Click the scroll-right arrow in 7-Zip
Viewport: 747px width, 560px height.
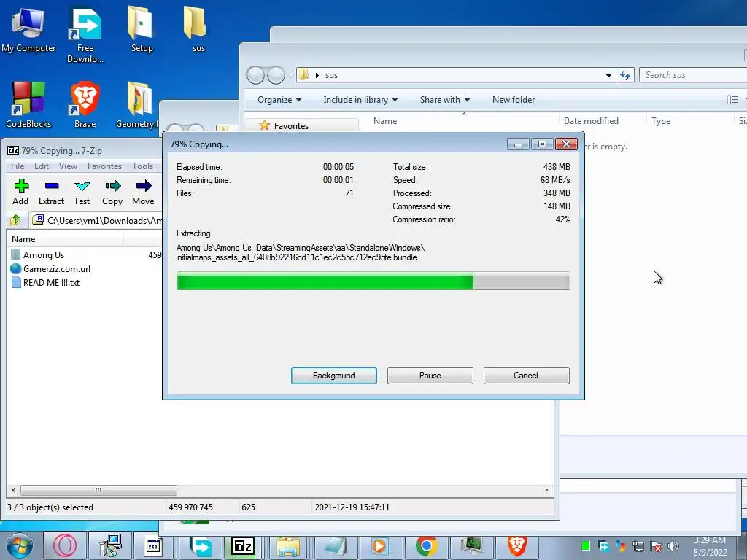pyautogui.click(x=546, y=490)
